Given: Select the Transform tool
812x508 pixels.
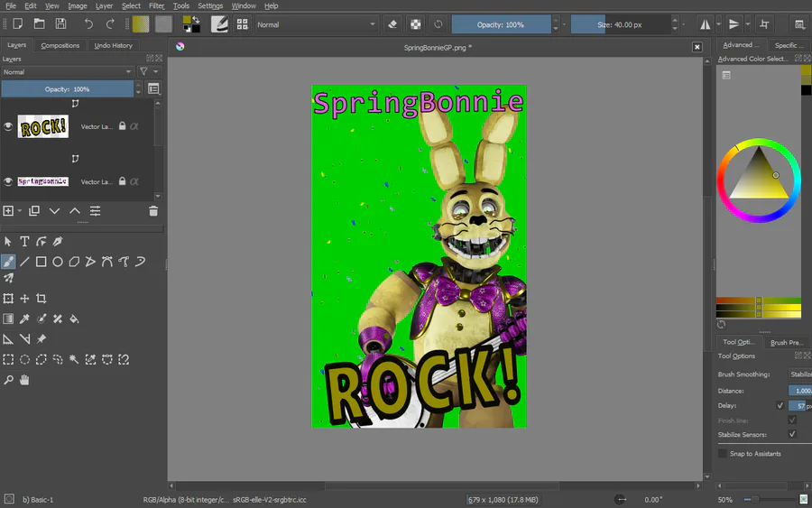Looking at the screenshot, I should (x=8, y=299).
